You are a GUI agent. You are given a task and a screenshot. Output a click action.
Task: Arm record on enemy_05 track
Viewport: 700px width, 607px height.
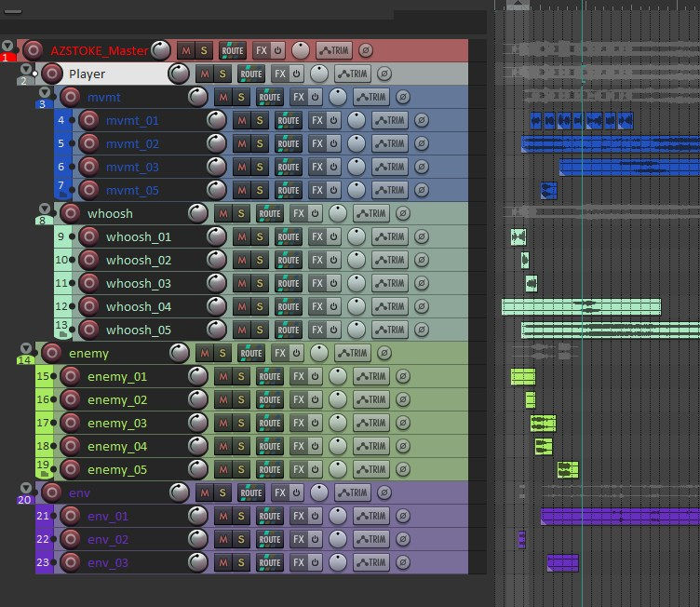click(70, 469)
